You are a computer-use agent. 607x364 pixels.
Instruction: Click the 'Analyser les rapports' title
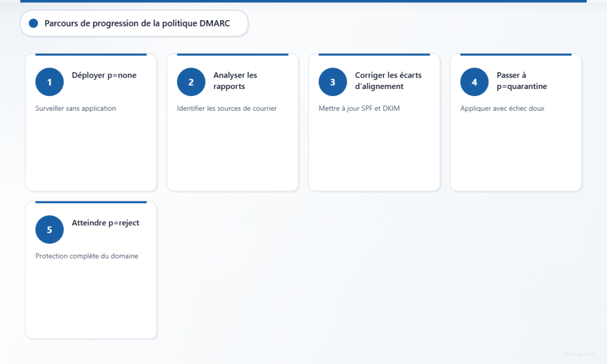coord(235,81)
